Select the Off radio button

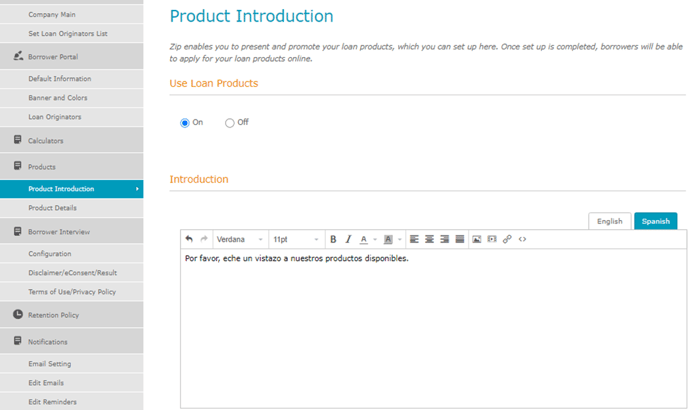pos(230,123)
